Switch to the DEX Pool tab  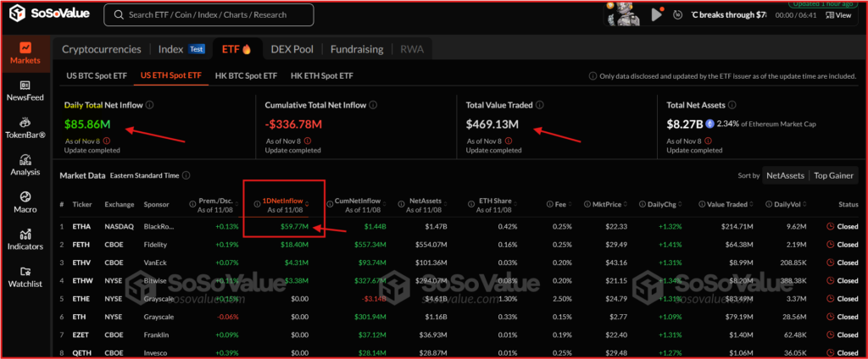point(292,49)
